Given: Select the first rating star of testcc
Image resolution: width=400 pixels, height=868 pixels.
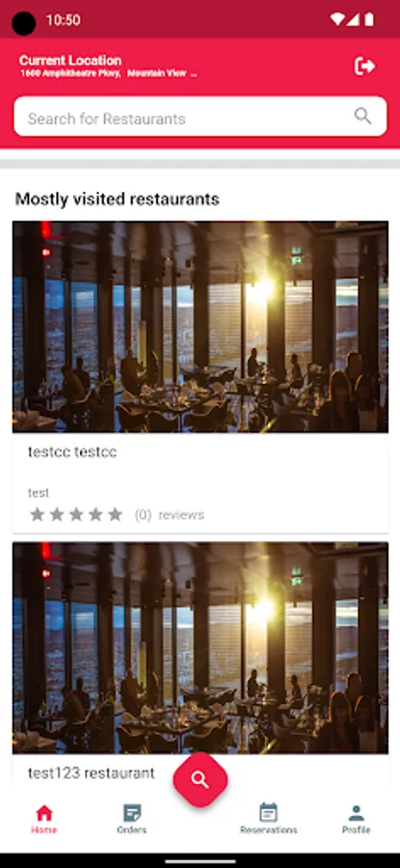Looking at the screenshot, I should [x=37, y=515].
